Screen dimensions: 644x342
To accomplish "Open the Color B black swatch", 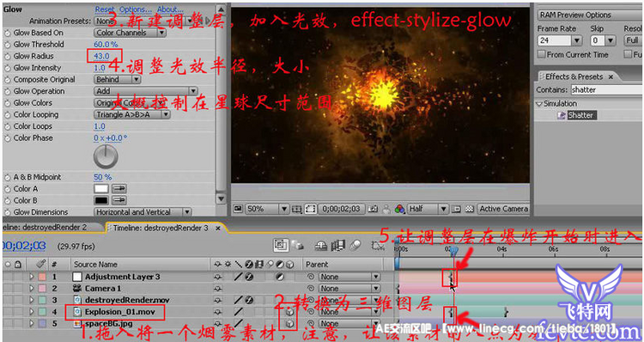I will coord(101,200).
